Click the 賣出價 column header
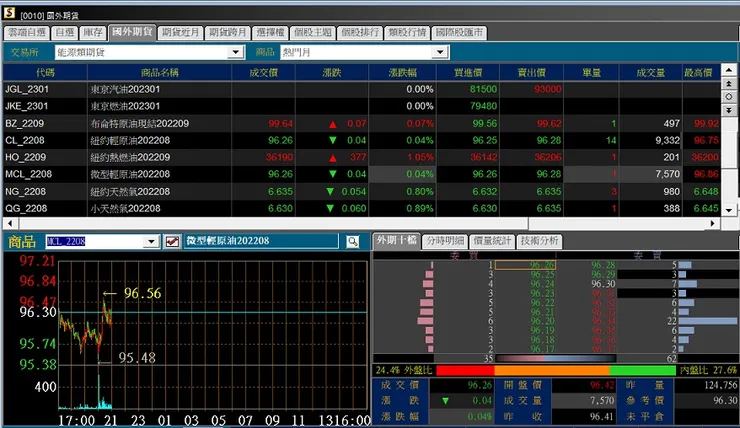Viewport: 740px width, 428px height. click(532, 72)
